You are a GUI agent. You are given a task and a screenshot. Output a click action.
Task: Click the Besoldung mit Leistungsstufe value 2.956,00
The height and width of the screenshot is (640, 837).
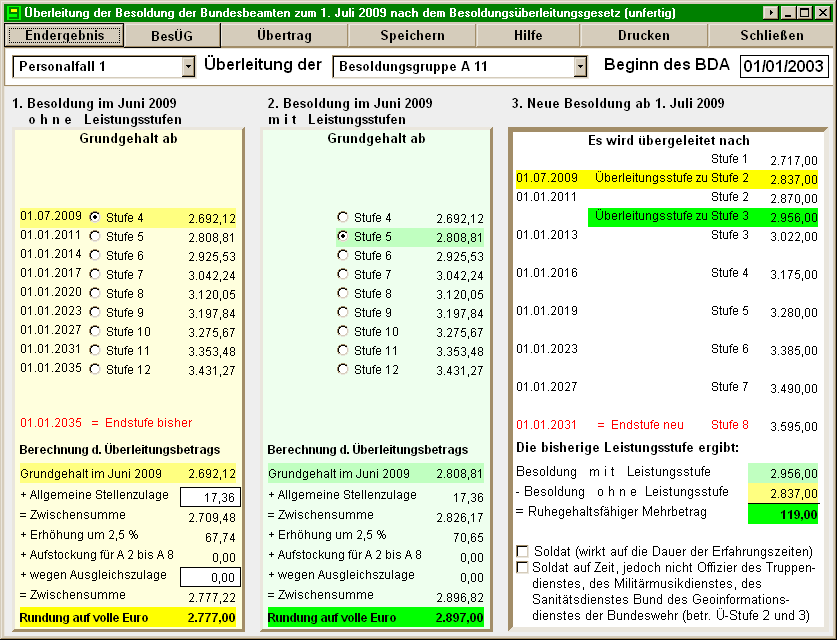pyautogui.click(x=783, y=473)
